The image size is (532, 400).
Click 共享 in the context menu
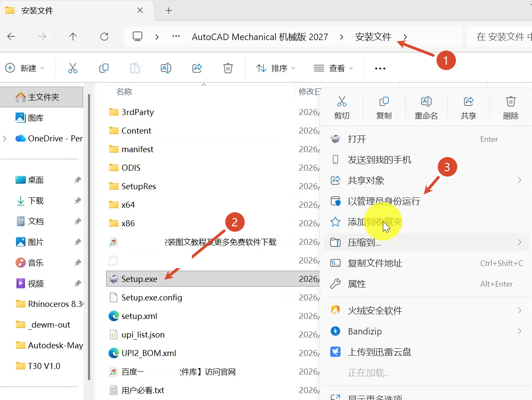[469, 107]
